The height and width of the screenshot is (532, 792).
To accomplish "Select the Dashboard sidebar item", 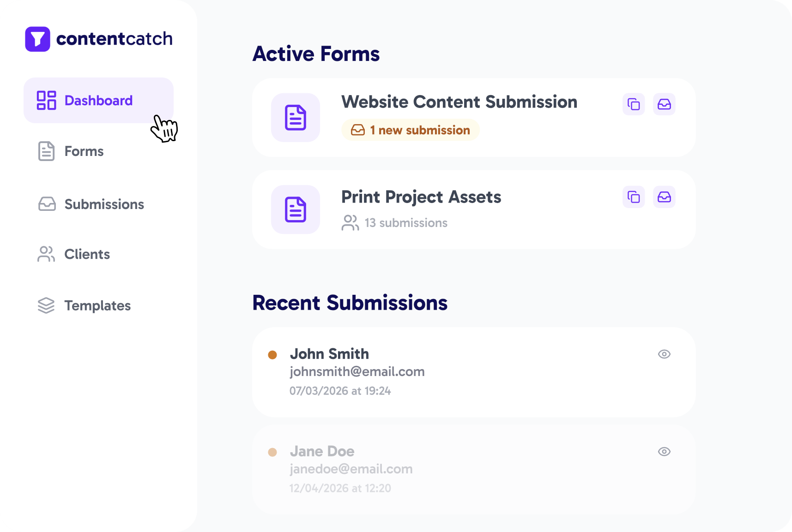I will click(x=98, y=101).
